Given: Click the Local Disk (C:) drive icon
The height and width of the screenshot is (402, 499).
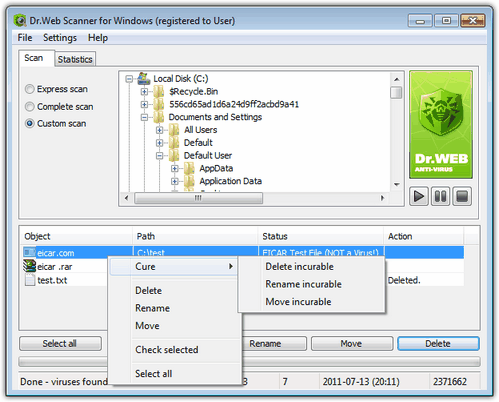Looking at the screenshot, I should tap(144, 79).
